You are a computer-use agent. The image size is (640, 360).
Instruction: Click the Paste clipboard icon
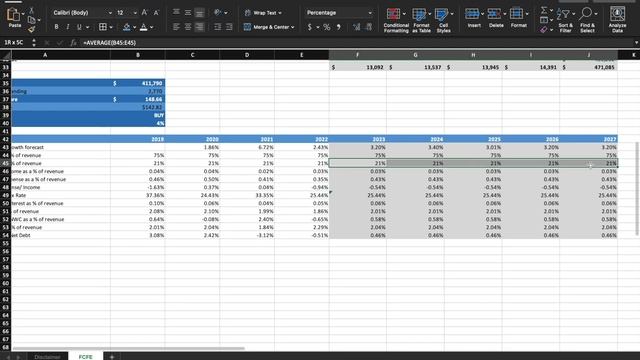13,16
